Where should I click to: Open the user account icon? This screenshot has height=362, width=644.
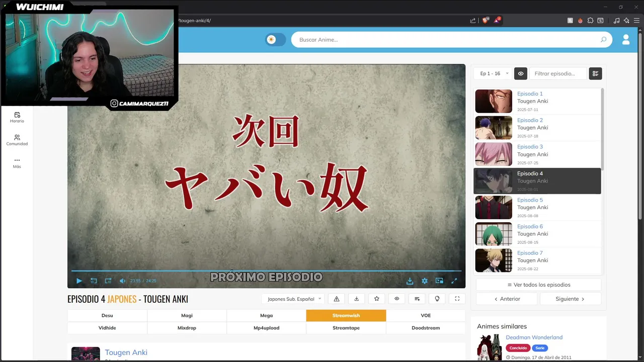(x=626, y=40)
